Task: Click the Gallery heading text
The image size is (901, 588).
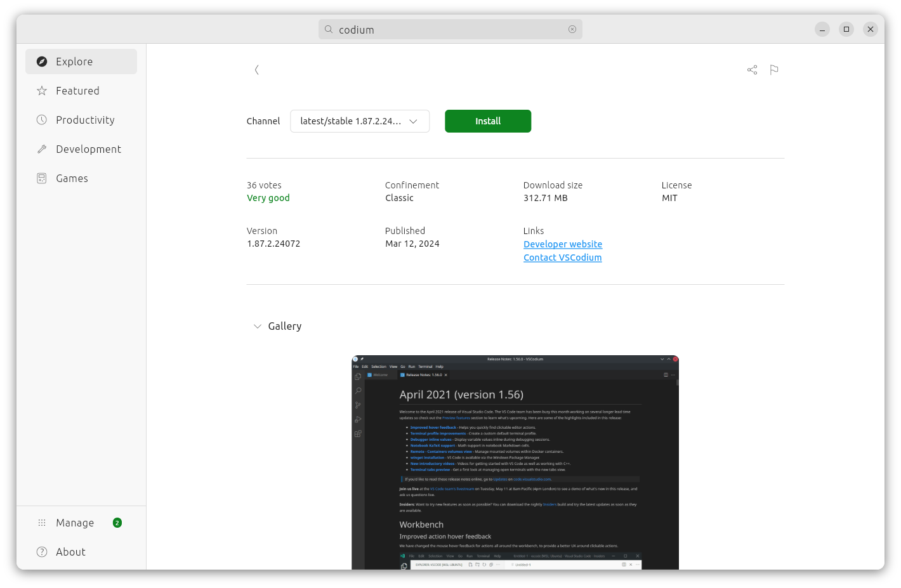Action: pos(285,326)
